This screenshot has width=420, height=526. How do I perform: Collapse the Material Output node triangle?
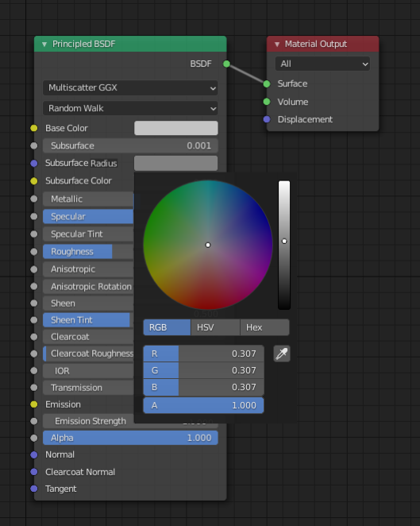click(277, 44)
